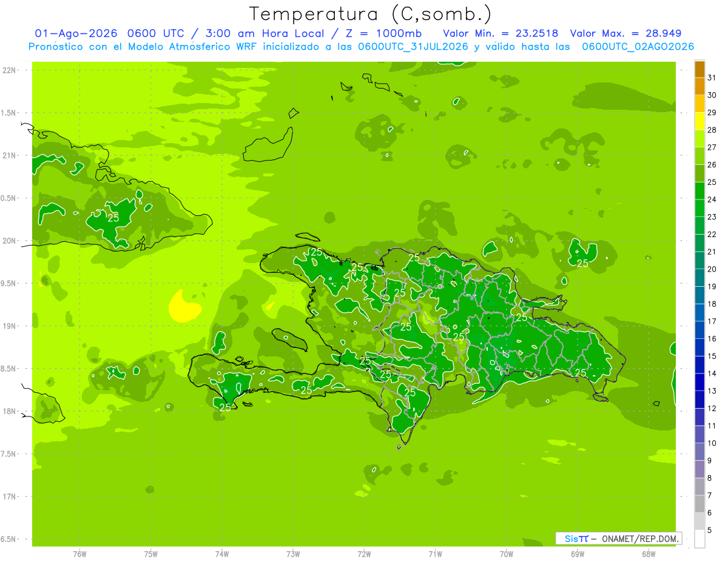Click the "73W" longitude axis label
This screenshot has height=562, width=728.
pos(293,554)
